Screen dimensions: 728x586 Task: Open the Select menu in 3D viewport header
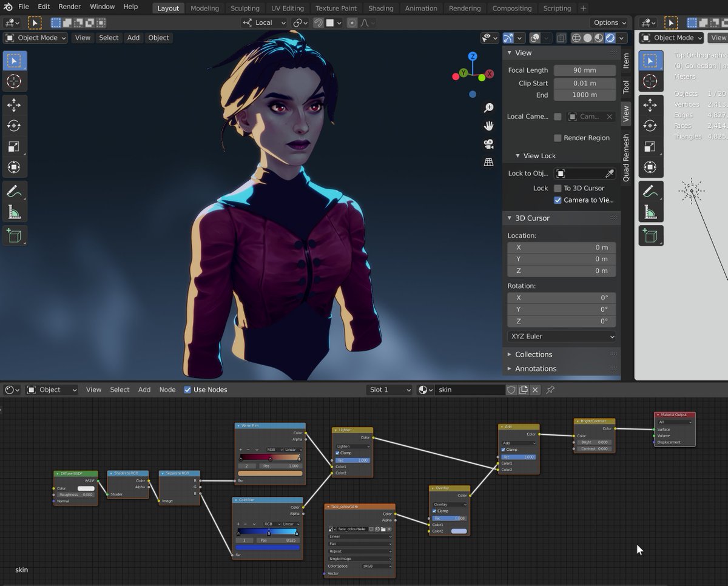coord(109,38)
